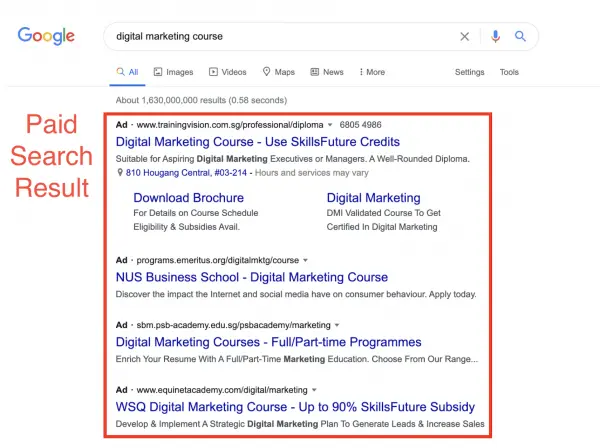The image size is (600, 448).
Task: Expand the More menu
Action: pos(372,72)
